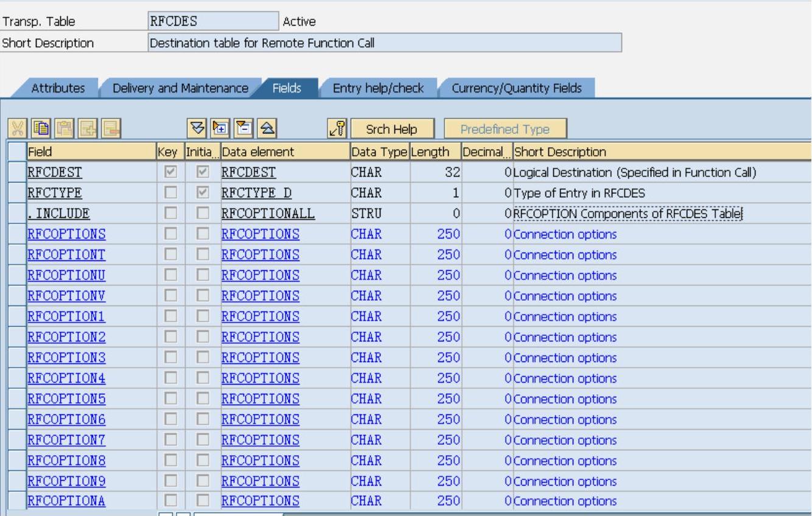This screenshot has width=812, height=516.
Task: Toggle Key checkbox for .INCLUDE row
Action: (x=171, y=214)
